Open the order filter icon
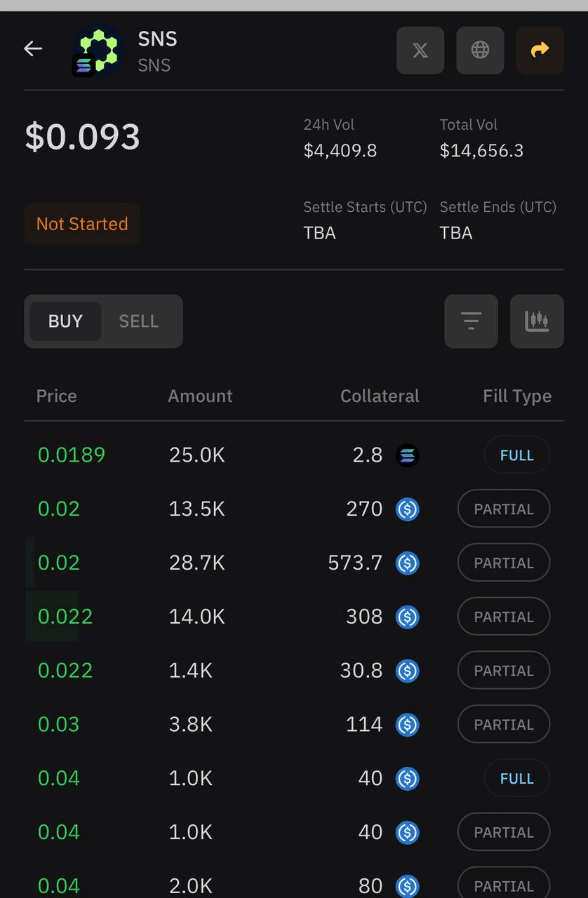Image resolution: width=588 pixels, height=898 pixels. 471,321
